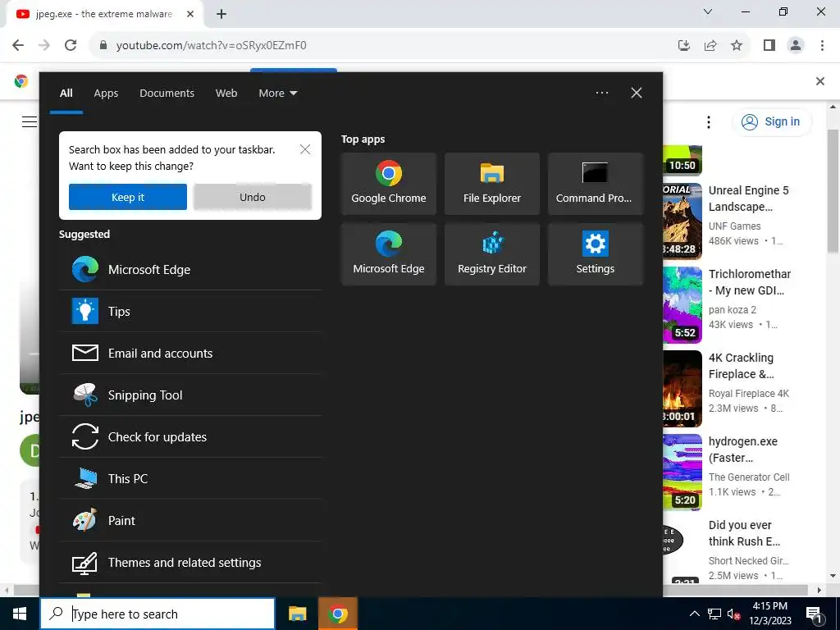Open Chrome three-dot menu
The height and width of the screenshot is (630, 840).
pos(822,45)
